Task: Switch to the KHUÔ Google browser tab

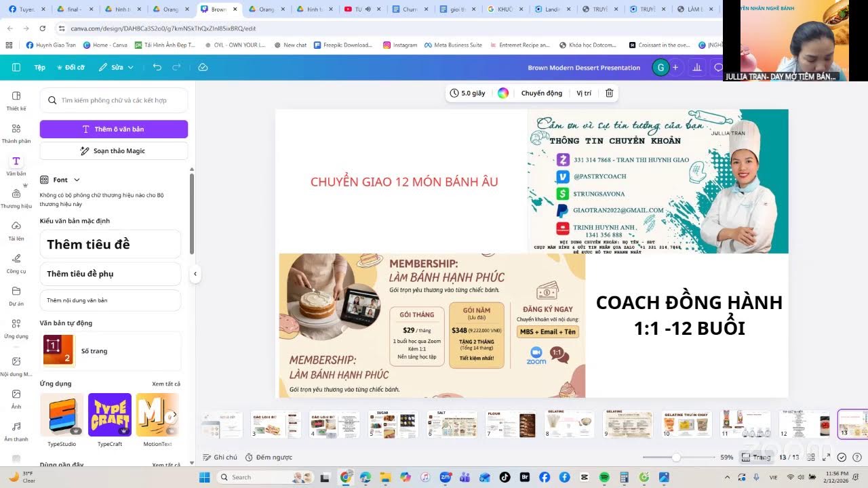Action: (507, 9)
